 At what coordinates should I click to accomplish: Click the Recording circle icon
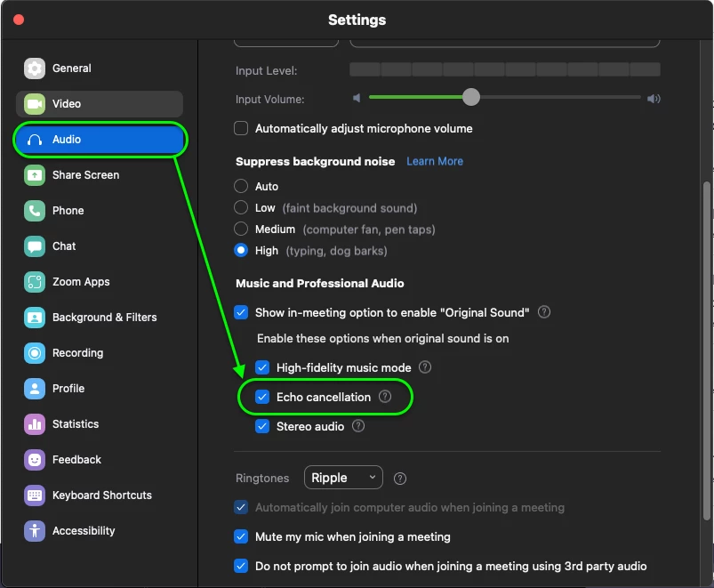tap(35, 353)
